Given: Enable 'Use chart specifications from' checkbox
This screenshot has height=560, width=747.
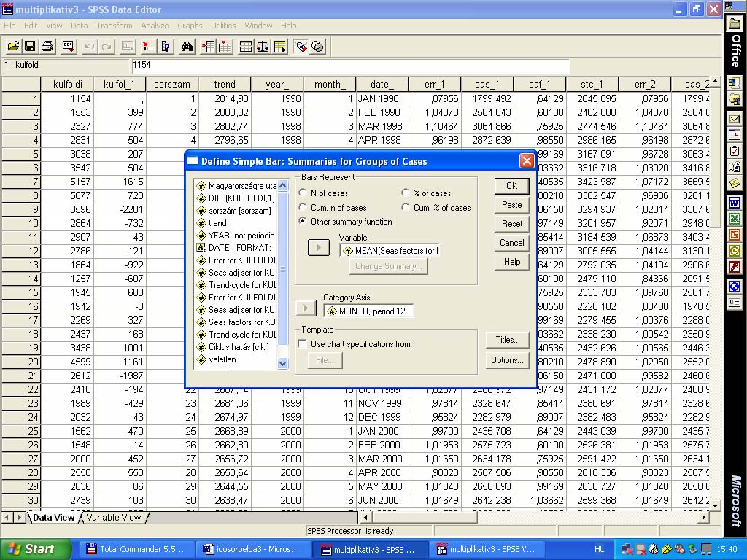Looking at the screenshot, I should coord(302,344).
